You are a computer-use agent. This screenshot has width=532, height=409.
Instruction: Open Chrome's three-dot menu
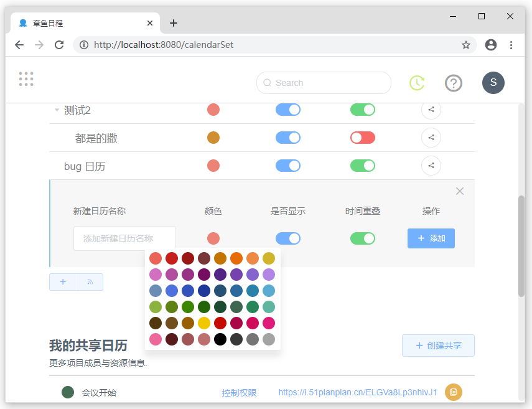tap(511, 45)
